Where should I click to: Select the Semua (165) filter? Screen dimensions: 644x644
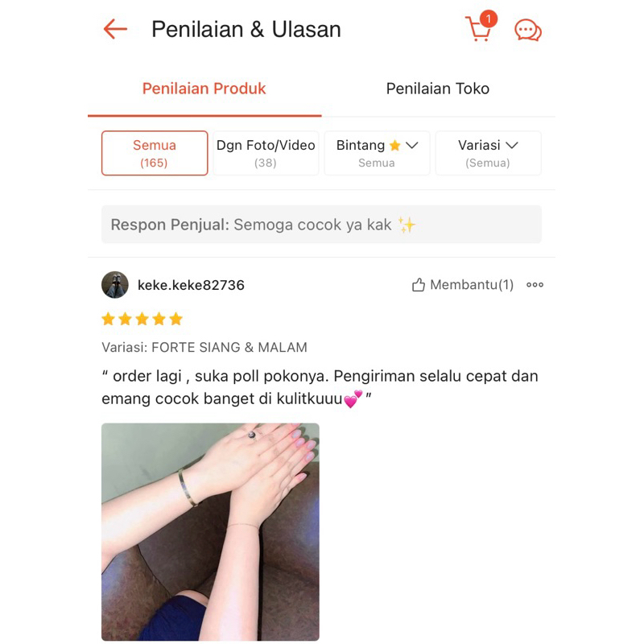155,153
